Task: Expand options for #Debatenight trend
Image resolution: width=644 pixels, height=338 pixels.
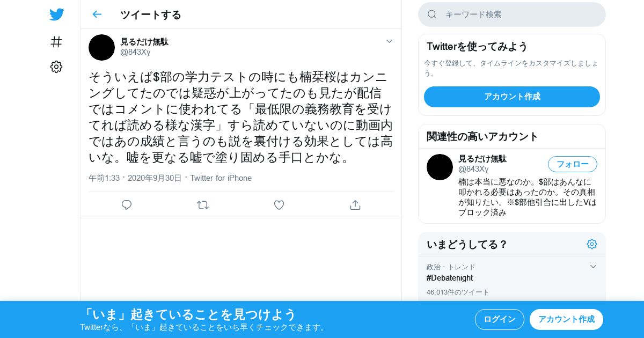Action: [x=593, y=267]
